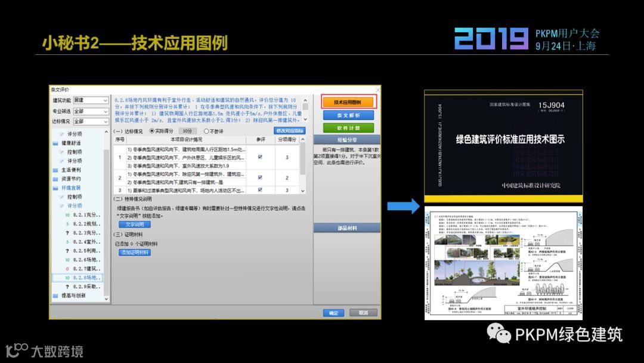Select tree item 8.2.6场地..
The image size is (644, 363).
pyautogui.click(x=86, y=259)
